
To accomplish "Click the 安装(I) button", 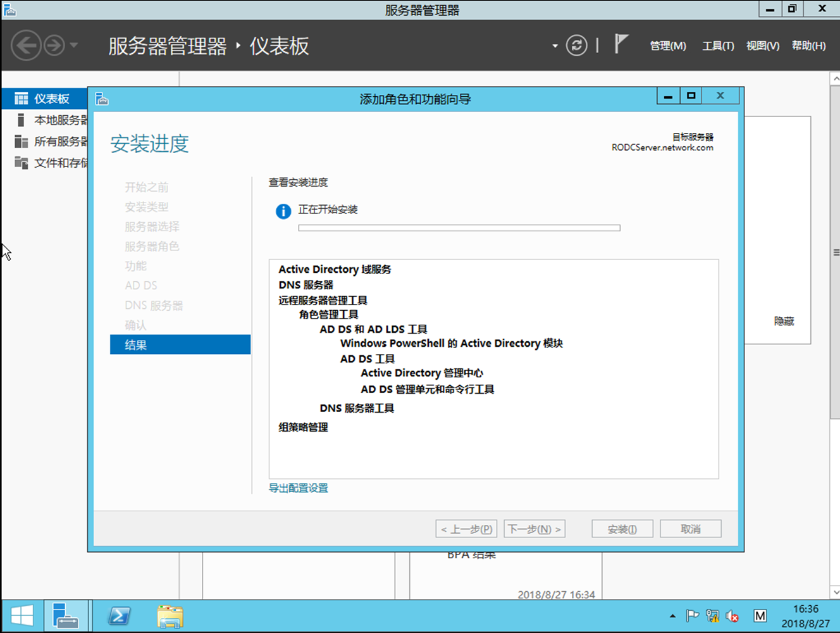I will tap(622, 529).
